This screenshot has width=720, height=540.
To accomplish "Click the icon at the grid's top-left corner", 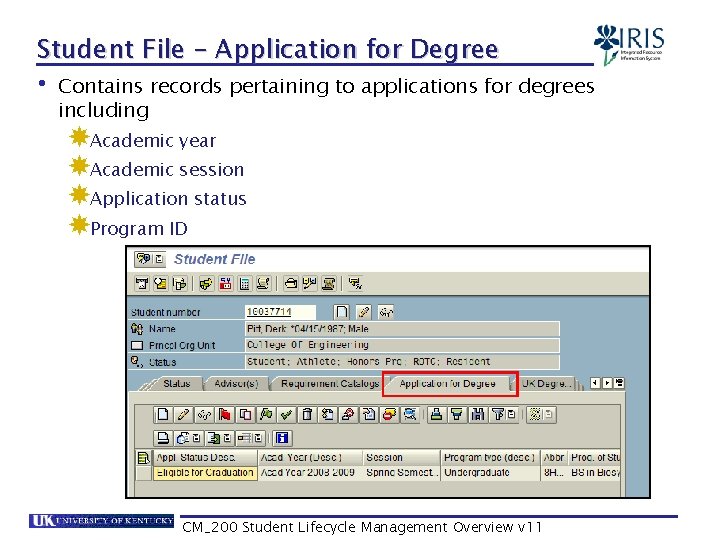I will (x=143, y=458).
